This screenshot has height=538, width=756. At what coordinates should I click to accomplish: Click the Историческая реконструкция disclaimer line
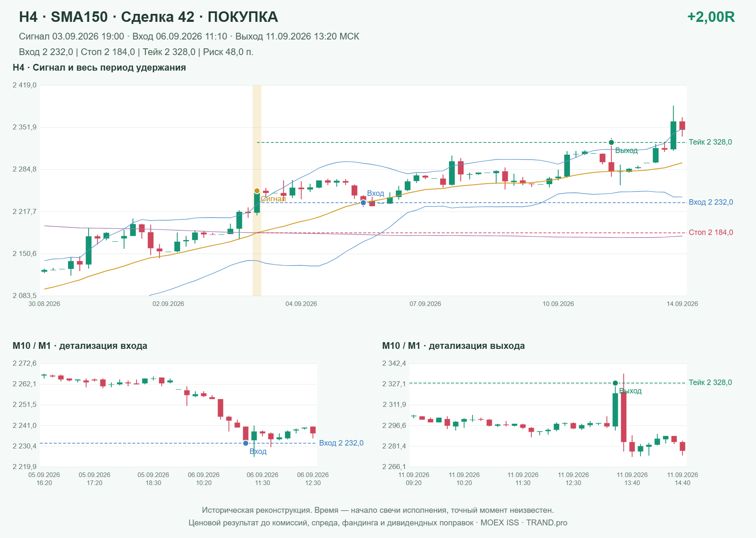378,510
